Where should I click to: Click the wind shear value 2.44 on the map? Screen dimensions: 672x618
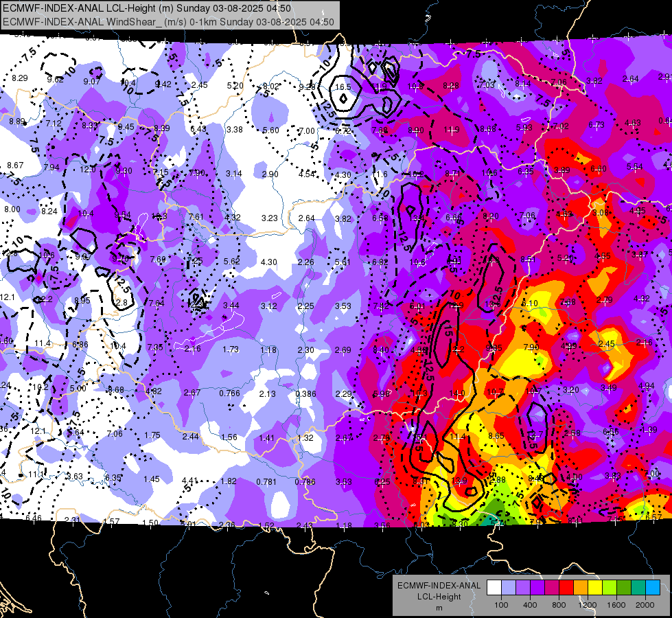click(x=190, y=437)
